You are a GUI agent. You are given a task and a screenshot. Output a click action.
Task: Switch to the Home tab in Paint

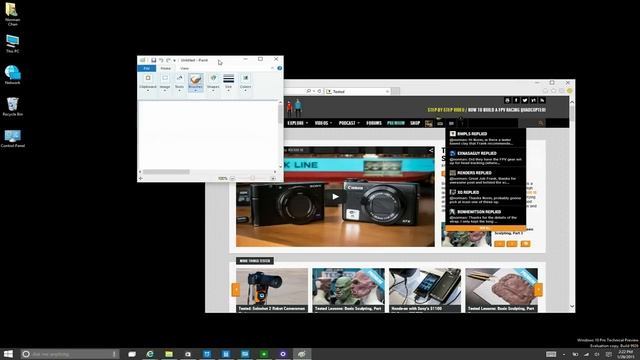click(x=165, y=68)
